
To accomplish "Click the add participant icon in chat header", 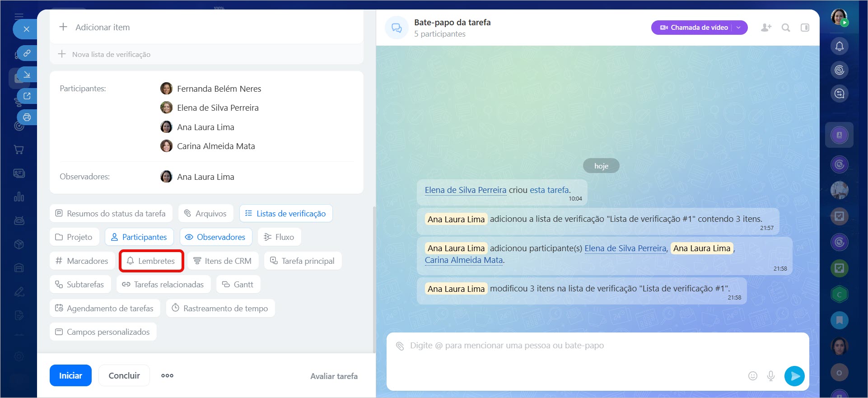I will (766, 28).
